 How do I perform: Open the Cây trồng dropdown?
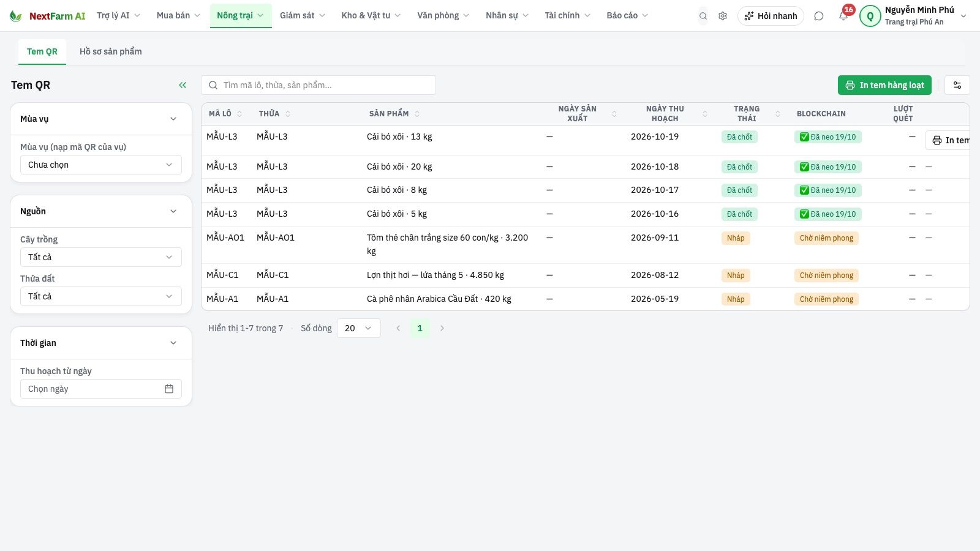click(x=101, y=257)
